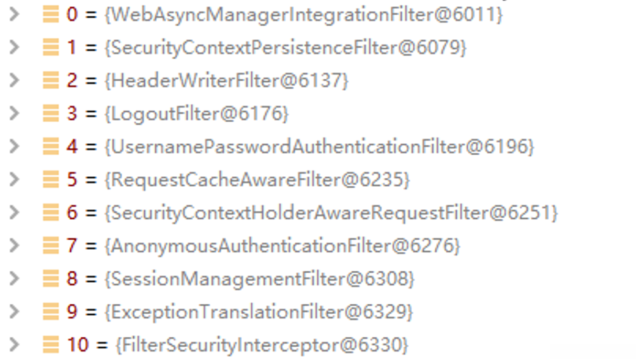Click the AnonymousAuthenticationFilter element icon

pyautogui.click(x=51, y=246)
